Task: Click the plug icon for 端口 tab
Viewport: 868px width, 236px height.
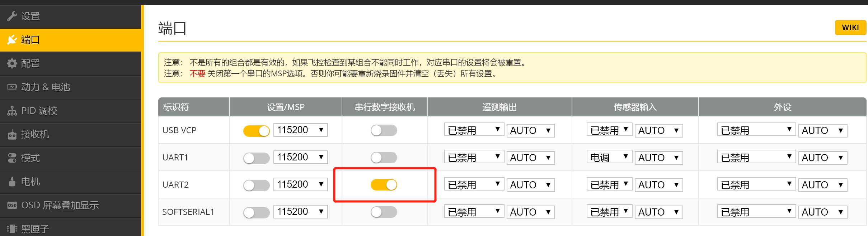Action: coord(12,40)
